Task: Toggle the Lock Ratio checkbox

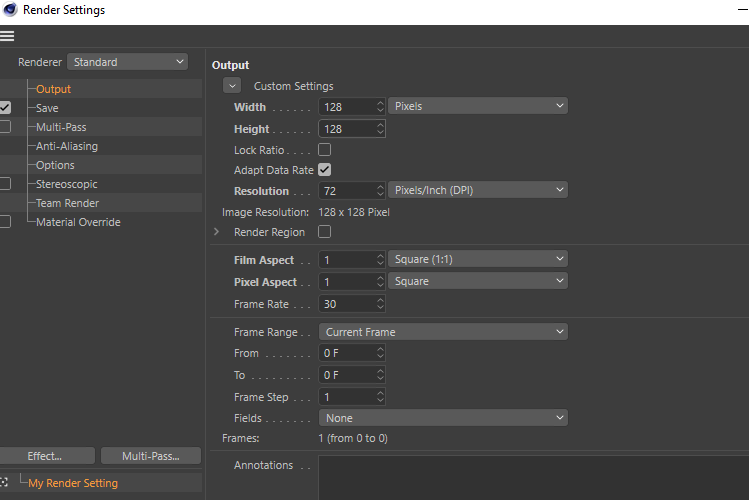Action: coord(324,149)
